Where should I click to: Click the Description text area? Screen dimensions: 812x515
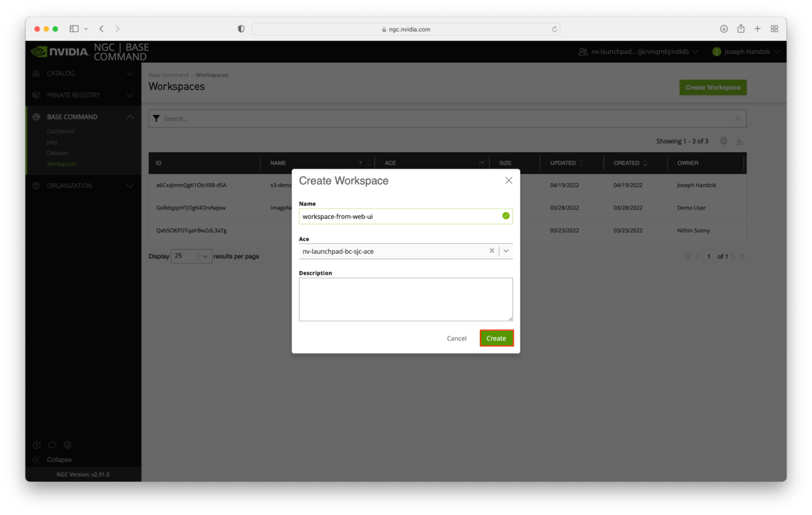pyautogui.click(x=405, y=299)
